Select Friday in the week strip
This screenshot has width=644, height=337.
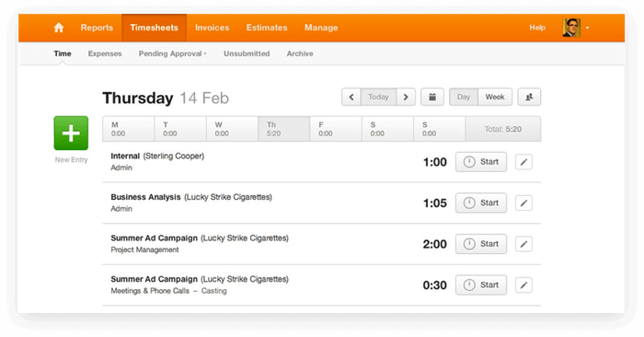pos(336,129)
